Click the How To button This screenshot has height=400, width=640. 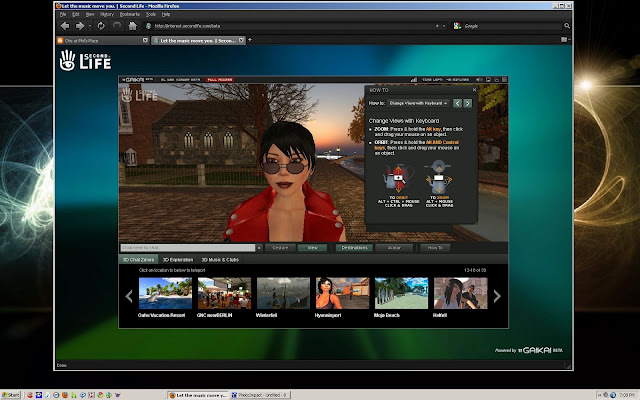point(435,248)
